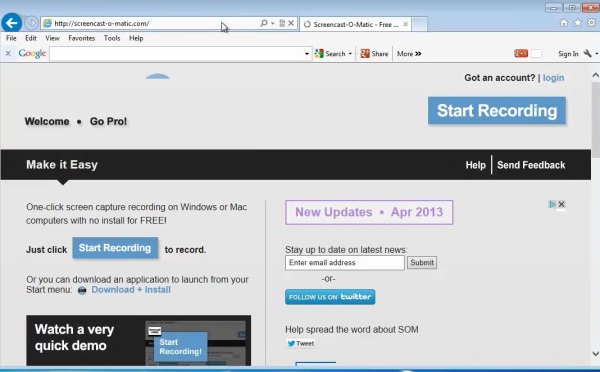Click the scrollbar down arrow

click(595, 354)
